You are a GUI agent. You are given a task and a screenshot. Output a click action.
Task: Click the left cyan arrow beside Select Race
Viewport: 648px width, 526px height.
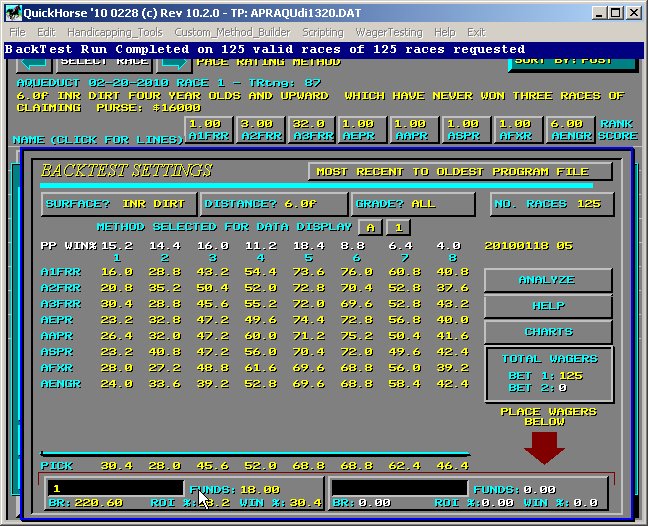[x=33, y=63]
